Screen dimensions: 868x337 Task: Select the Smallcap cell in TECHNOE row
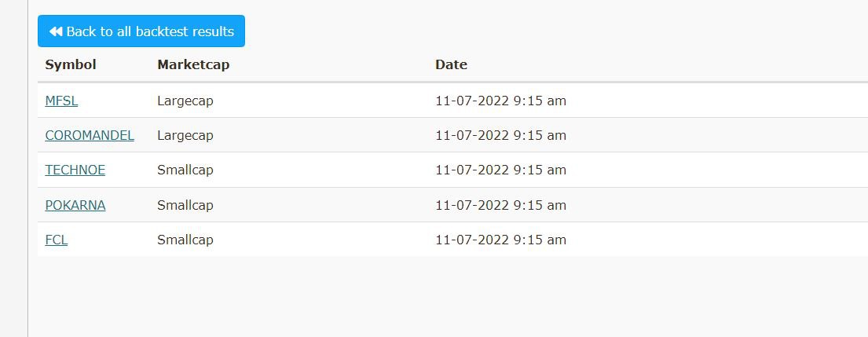pos(185,170)
